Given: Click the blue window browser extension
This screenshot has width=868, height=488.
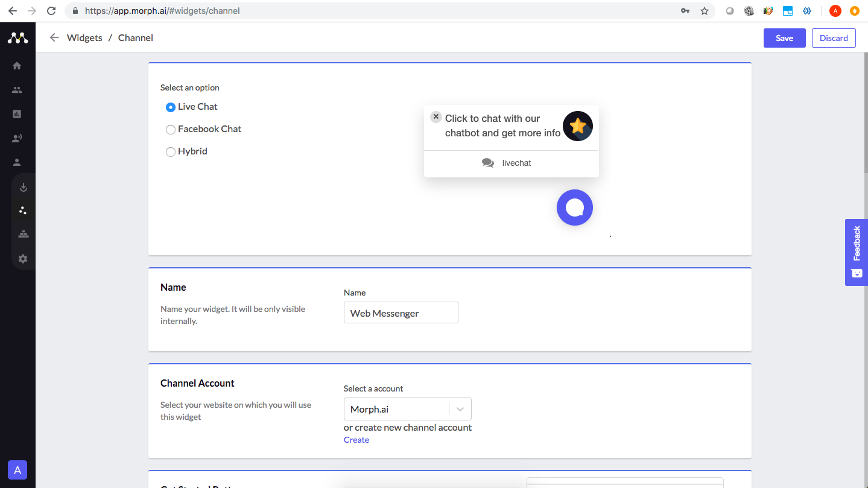Looking at the screenshot, I should point(788,11).
